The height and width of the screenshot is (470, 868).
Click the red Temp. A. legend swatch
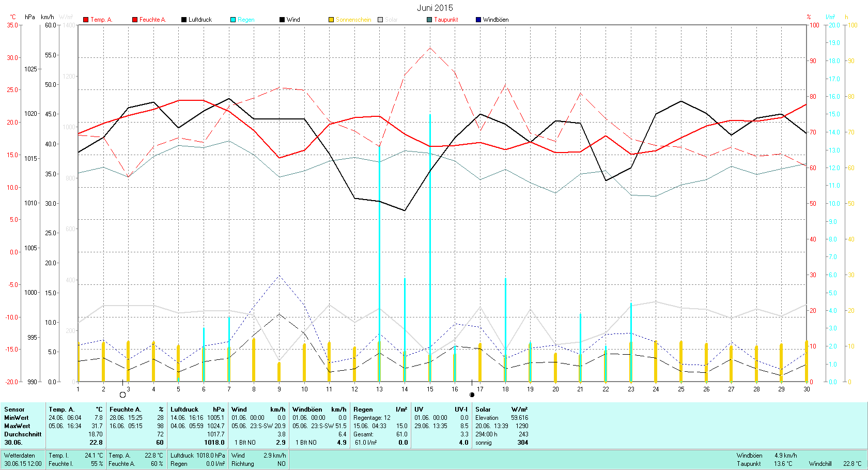point(86,20)
